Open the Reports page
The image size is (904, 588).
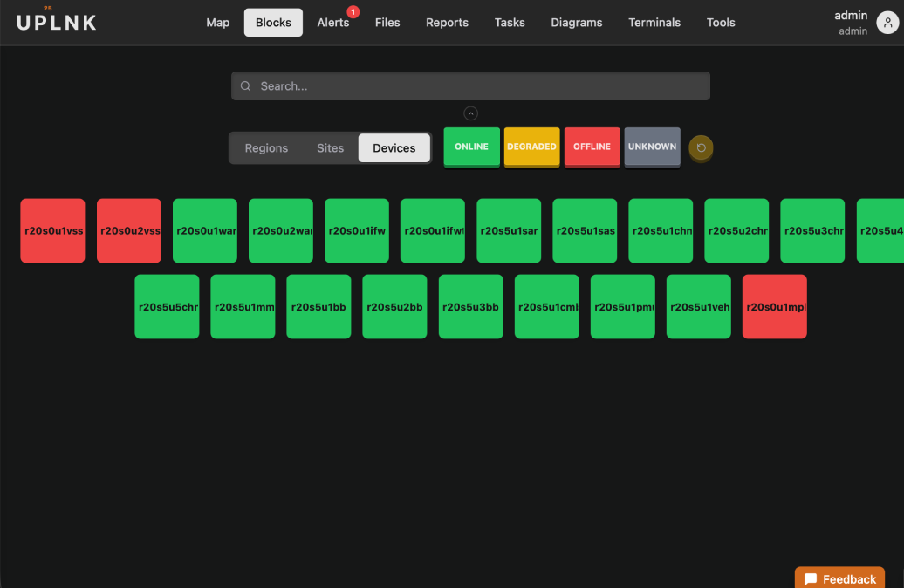[448, 23]
